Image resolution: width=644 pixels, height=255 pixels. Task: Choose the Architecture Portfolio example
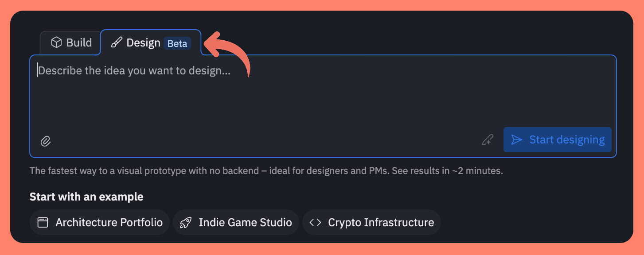(x=100, y=222)
